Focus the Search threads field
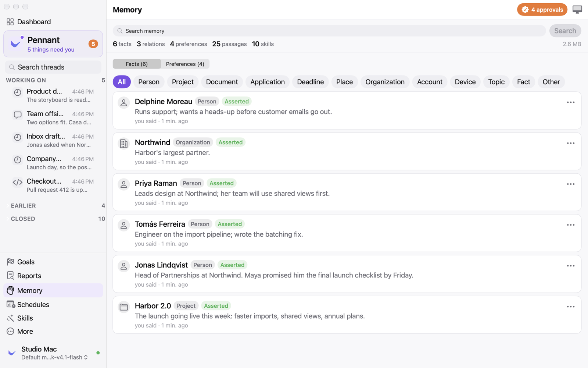588x368 pixels. (x=53, y=67)
